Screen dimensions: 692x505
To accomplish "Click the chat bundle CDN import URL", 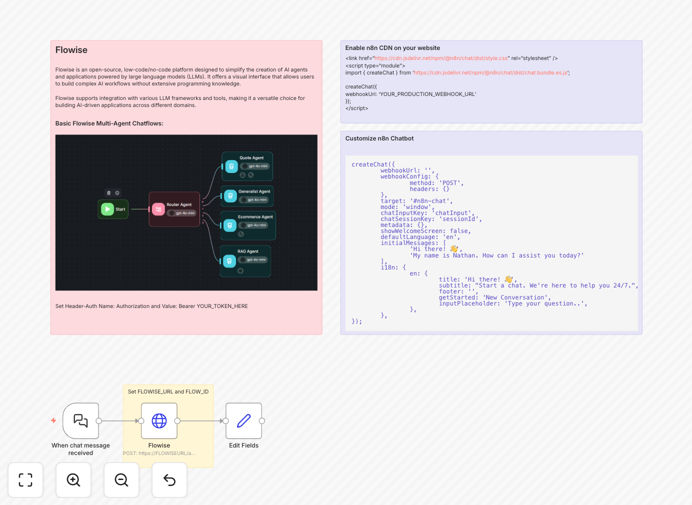I will tap(491, 72).
